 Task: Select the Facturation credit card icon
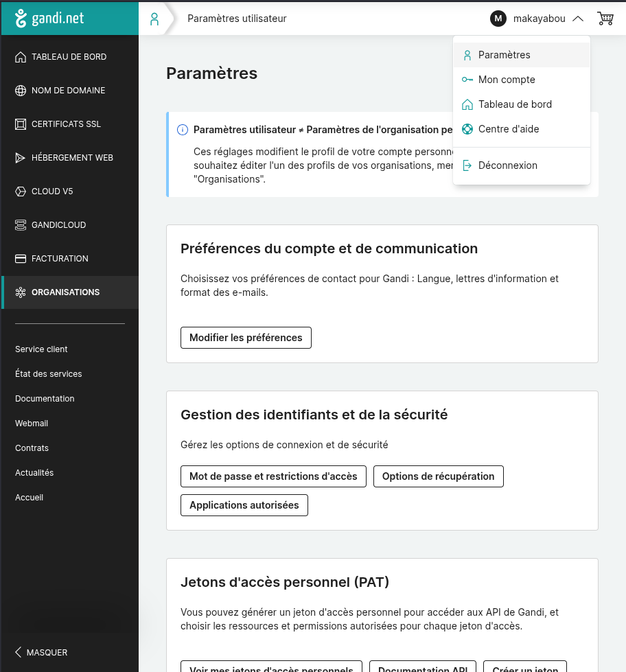coord(21,258)
